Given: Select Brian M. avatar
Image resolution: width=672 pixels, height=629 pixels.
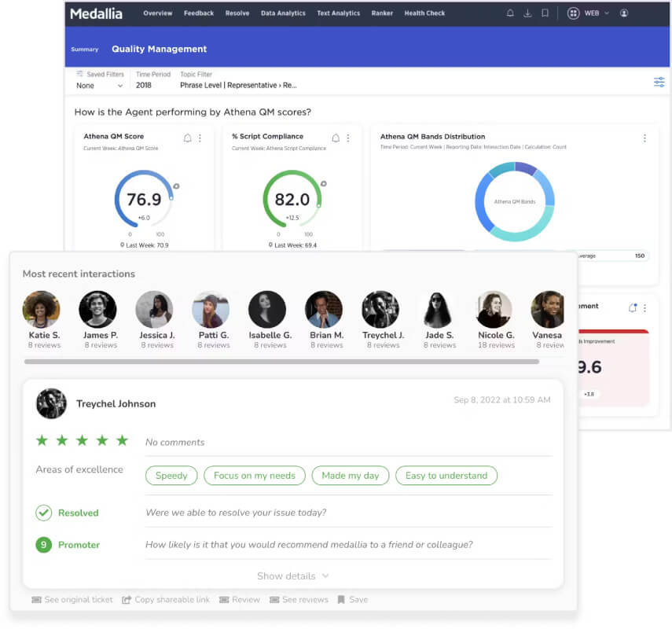Looking at the screenshot, I should 324,309.
